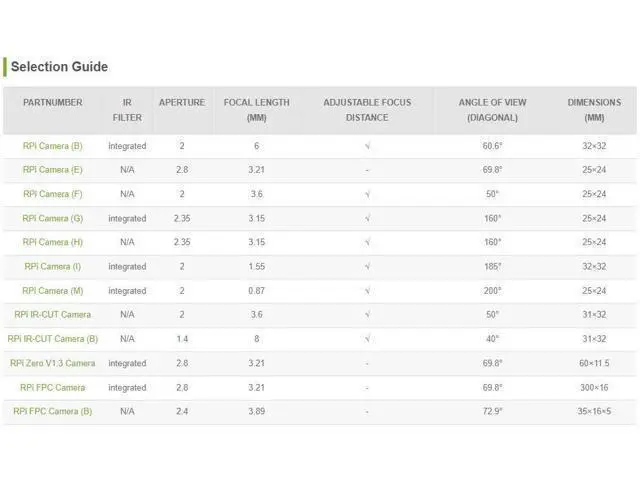Viewport: 640px width, 480px height.
Task: Click the Selection Guide heading
Action: [60, 67]
